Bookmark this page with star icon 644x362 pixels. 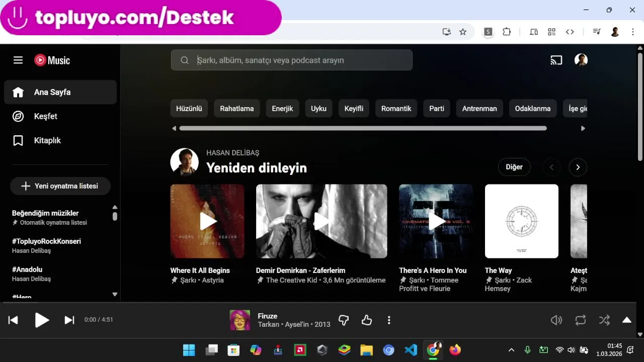click(463, 32)
